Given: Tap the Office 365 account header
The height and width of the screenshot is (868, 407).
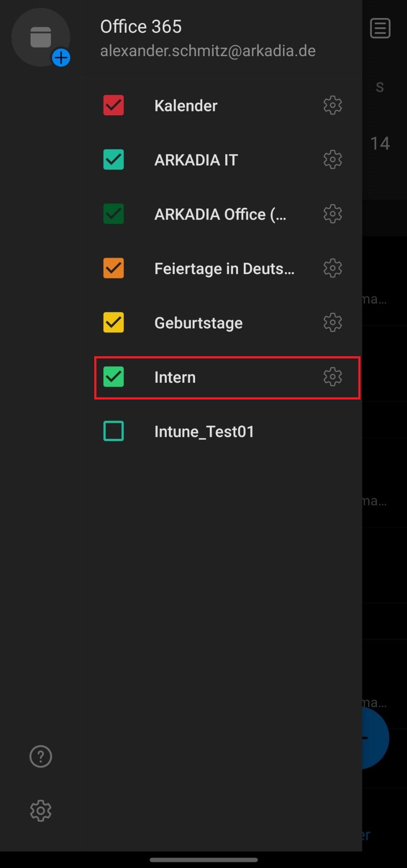Looking at the screenshot, I should tap(141, 27).
